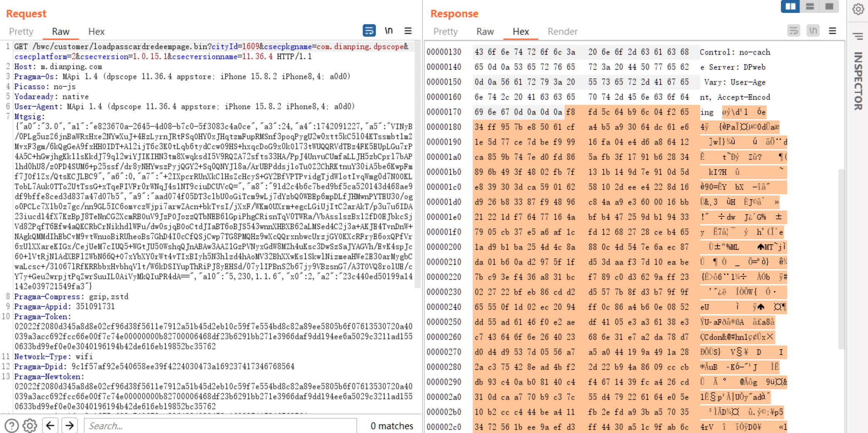Toggle non-printable characters display in Request panel
Screen dimensions: 868x433
[388, 31]
